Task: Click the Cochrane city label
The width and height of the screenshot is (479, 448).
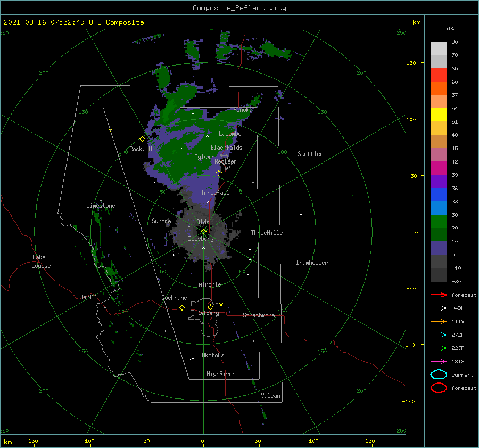Action: click(174, 298)
